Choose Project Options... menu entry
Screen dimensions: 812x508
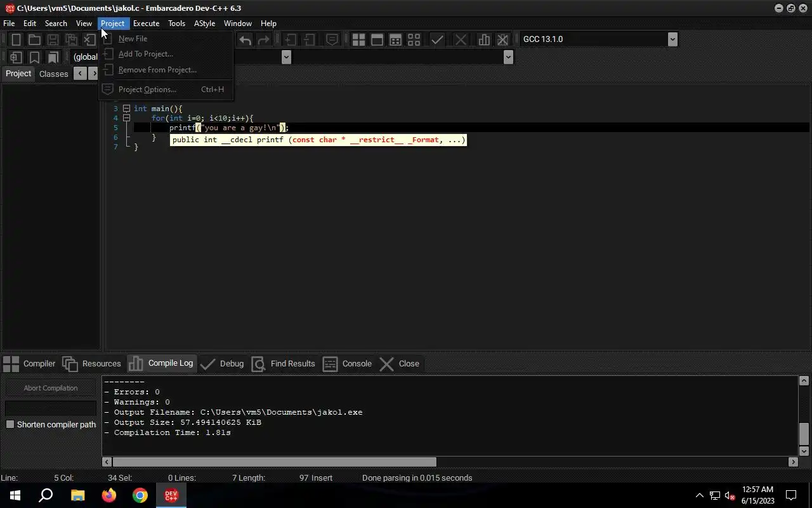coord(166,90)
